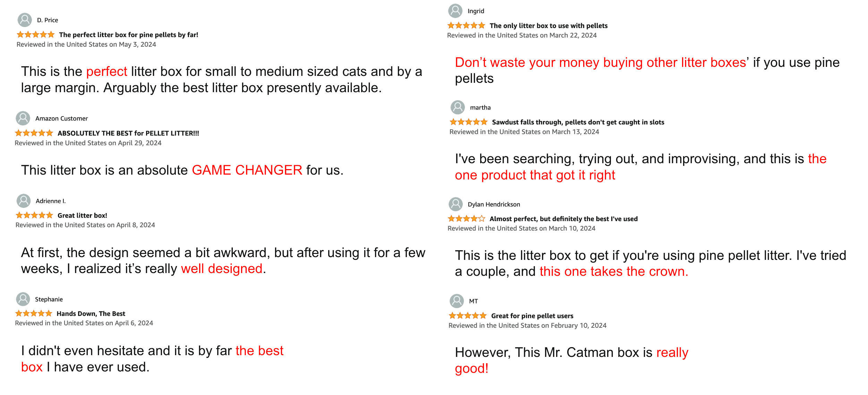The width and height of the screenshot is (868, 395).
Task: Open "Sawdust falls through" review title
Action: click(578, 122)
